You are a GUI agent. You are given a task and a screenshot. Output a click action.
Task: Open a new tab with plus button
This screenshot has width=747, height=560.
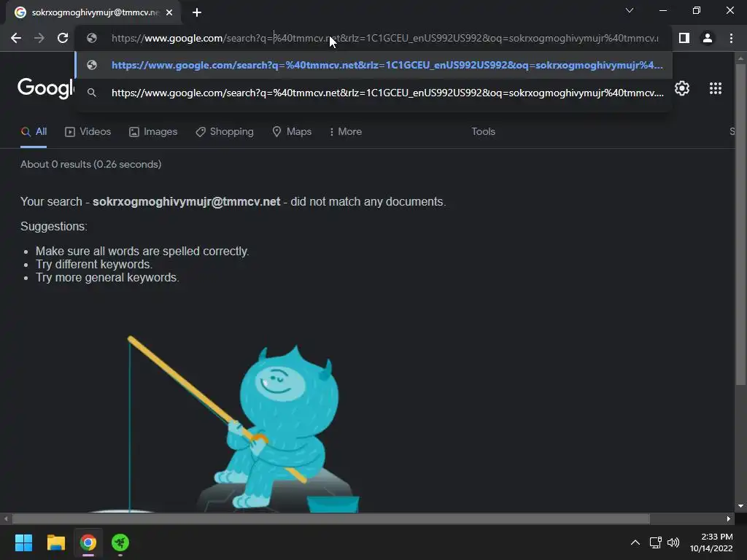pos(197,13)
